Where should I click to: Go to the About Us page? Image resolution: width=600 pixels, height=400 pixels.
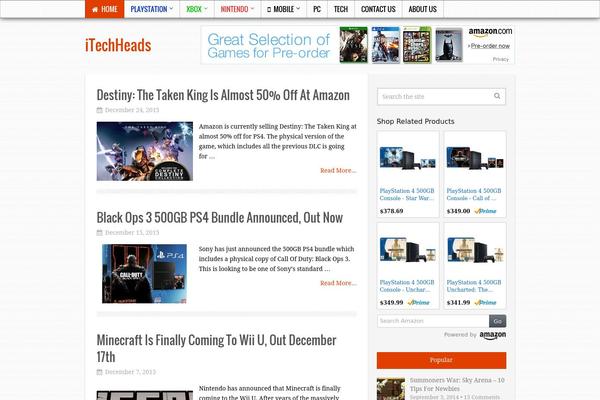[x=422, y=9]
